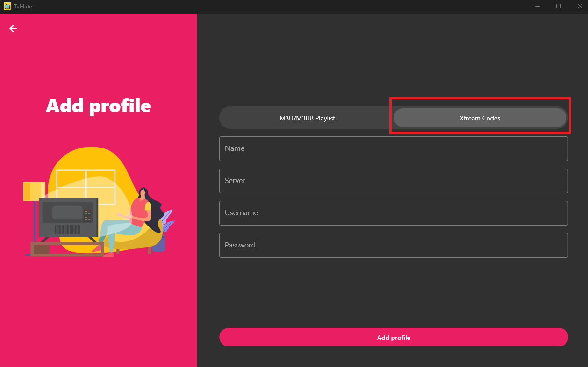This screenshot has height=367, width=588.
Task: Click into the Server field
Action: [393, 181]
